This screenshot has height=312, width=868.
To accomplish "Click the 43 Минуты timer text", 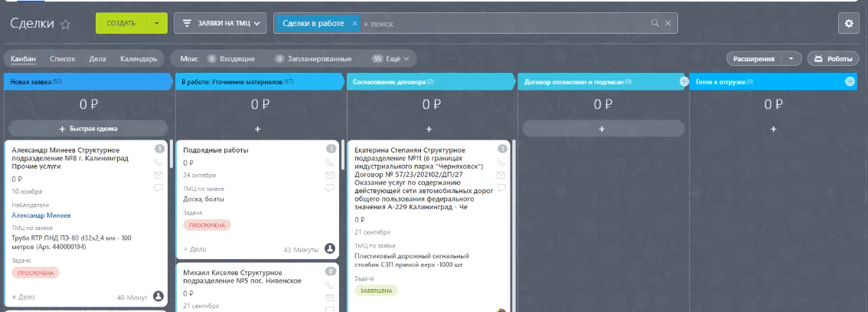I will [x=301, y=250].
